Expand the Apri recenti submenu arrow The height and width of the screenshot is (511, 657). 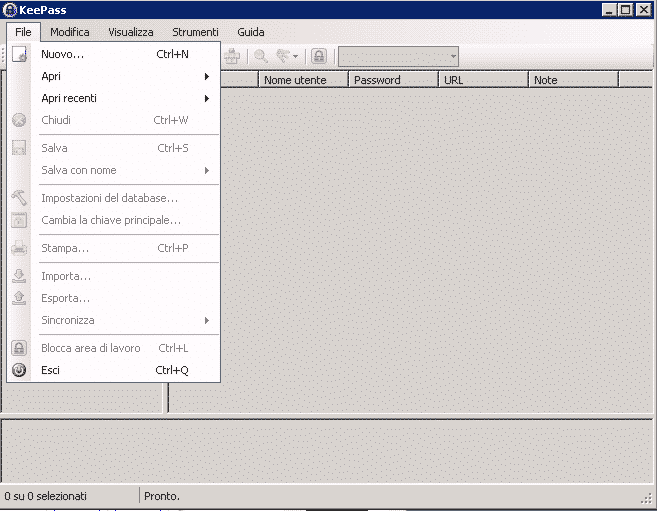(x=207, y=98)
